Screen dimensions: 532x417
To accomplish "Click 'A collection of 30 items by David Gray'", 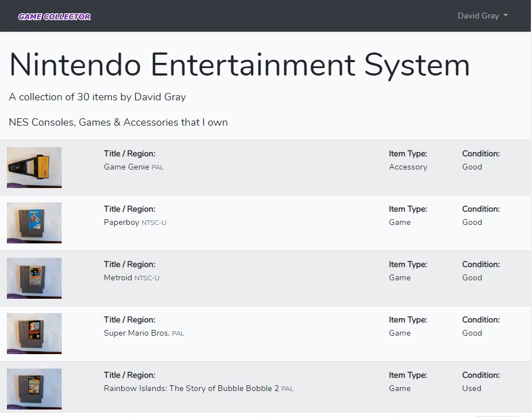I will coord(98,97).
